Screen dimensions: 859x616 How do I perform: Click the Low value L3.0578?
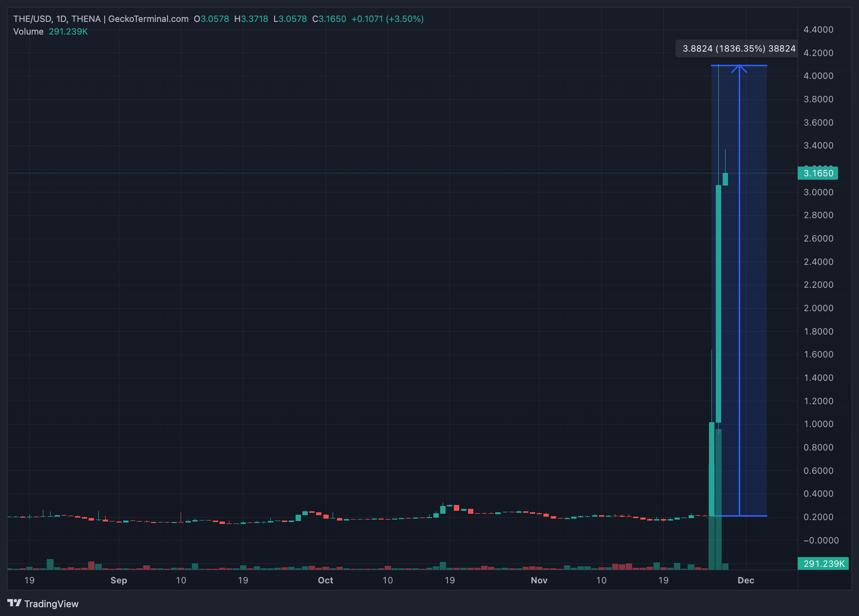tap(290, 19)
